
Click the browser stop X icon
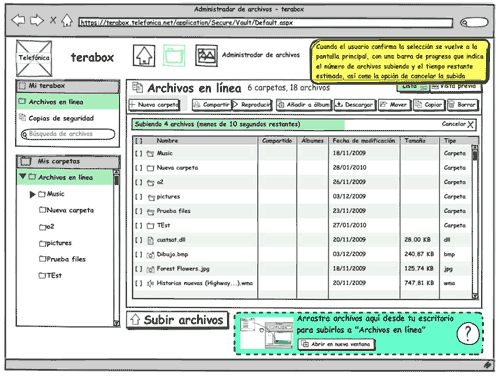point(53,20)
